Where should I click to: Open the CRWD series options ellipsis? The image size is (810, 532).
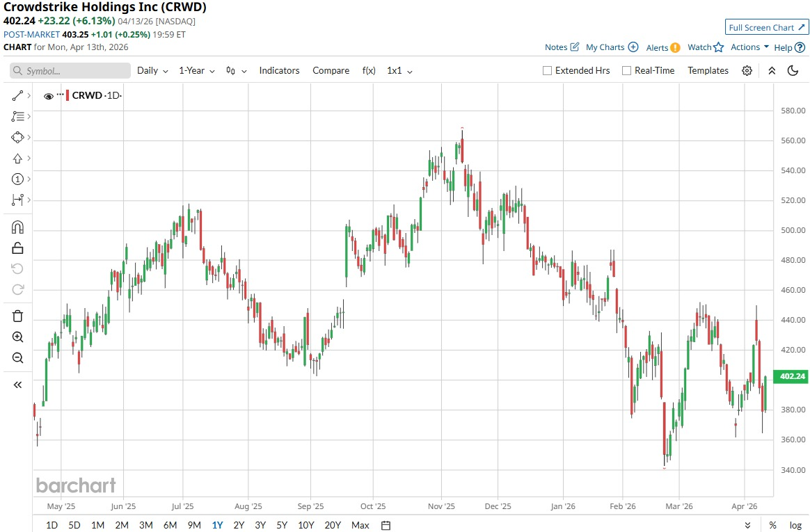[61, 95]
